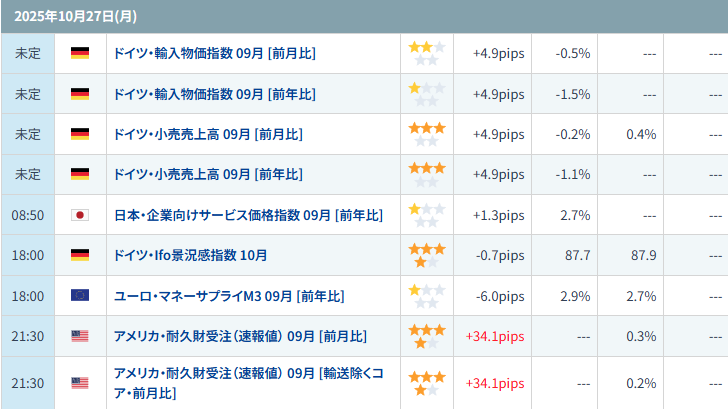Click the Japan flag icon
Screen dimensions: 728x409
[80, 215]
